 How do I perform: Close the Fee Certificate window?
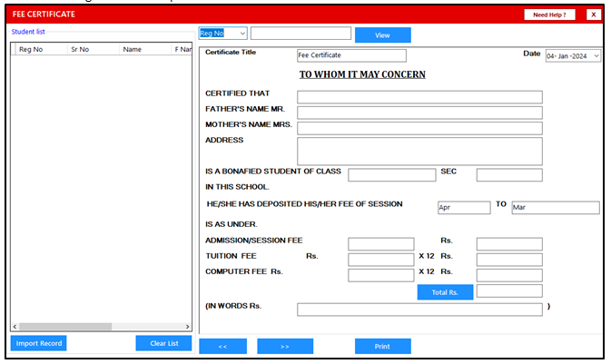tap(594, 15)
